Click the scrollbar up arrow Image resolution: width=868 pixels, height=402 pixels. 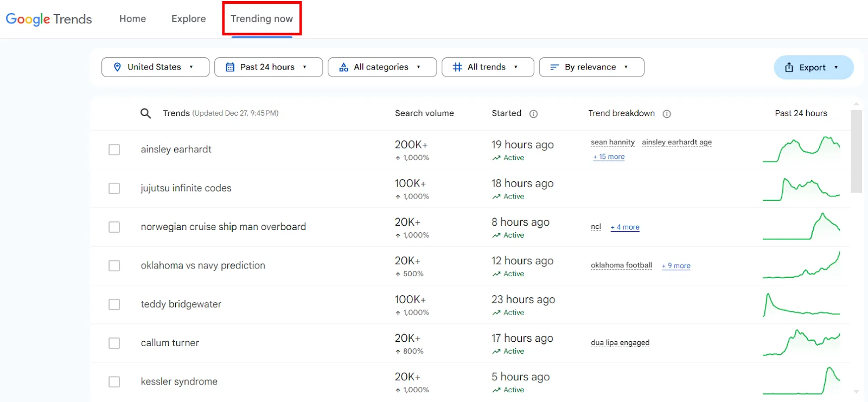[x=856, y=104]
